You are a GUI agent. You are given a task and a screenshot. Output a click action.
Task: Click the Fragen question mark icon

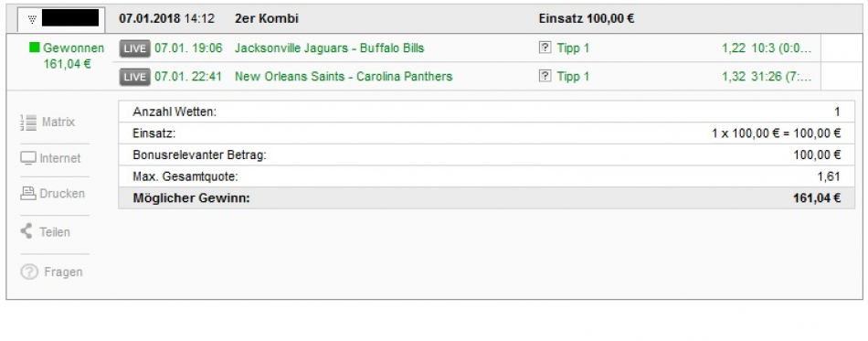pos(29,272)
